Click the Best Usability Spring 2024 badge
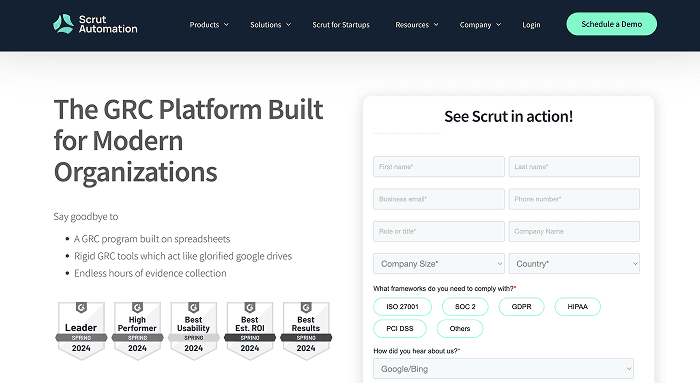Image resolution: width=700 pixels, height=383 pixels. point(193,330)
